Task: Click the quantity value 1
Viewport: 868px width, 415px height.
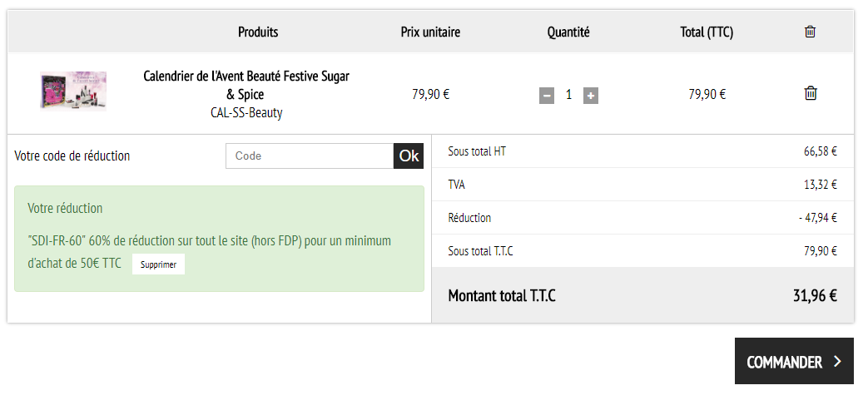Action: [568, 95]
